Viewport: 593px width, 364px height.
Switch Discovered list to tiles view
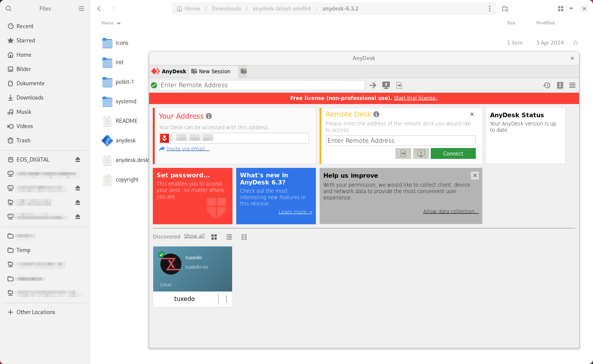click(x=214, y=237)
